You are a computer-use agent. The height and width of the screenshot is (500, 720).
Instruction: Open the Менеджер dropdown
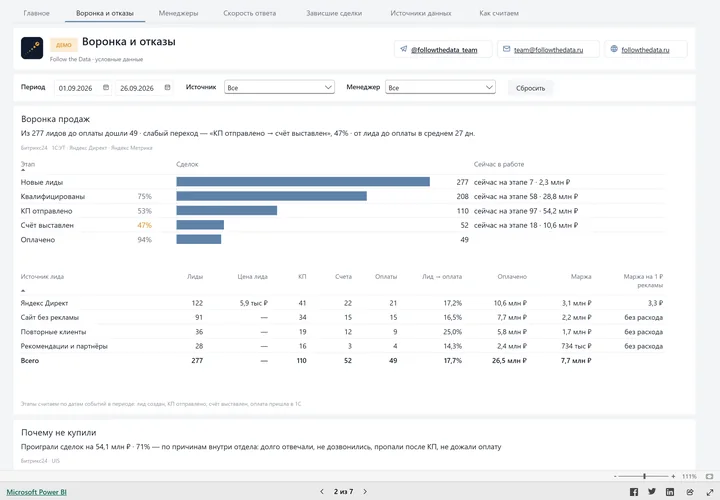point(440,87)
